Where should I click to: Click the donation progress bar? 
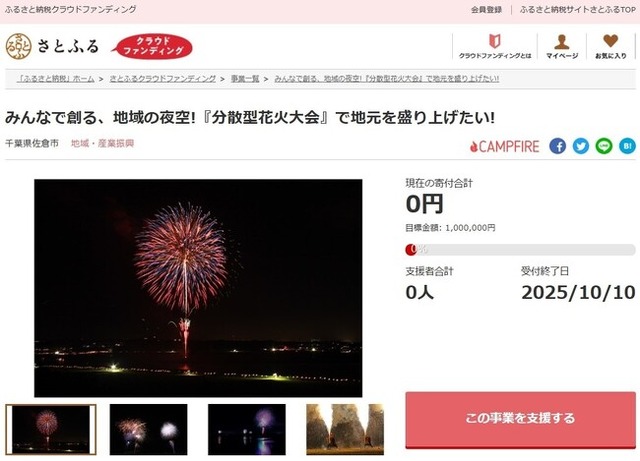(x=520, y=249)
